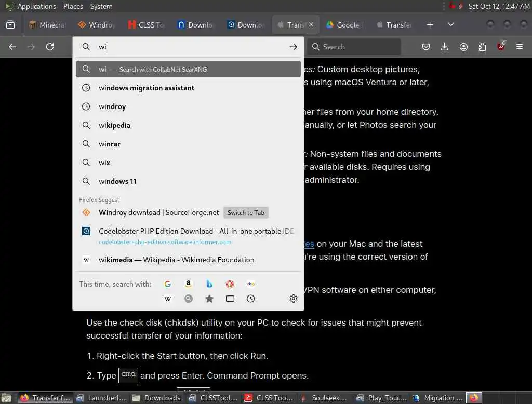Select the 'winrar' search suggestion
The image size is (532, 404).
[188, 144]
